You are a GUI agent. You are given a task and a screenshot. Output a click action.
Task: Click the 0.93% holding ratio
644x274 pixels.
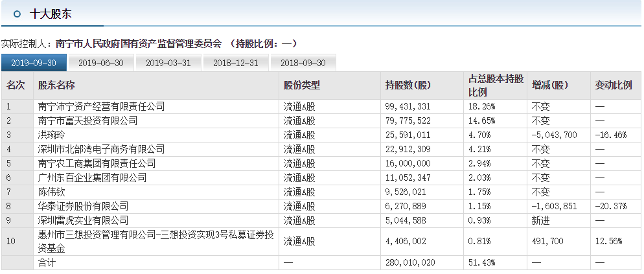479,220
